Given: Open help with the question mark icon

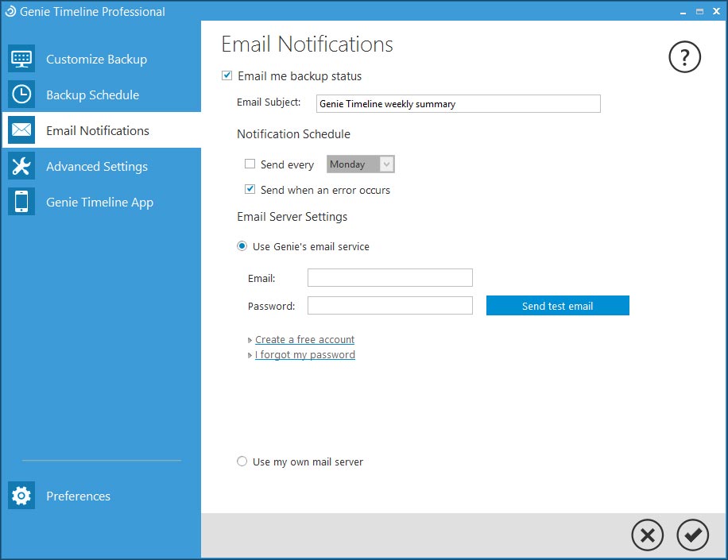Looking at the screenshot, I should click(684, 57).
